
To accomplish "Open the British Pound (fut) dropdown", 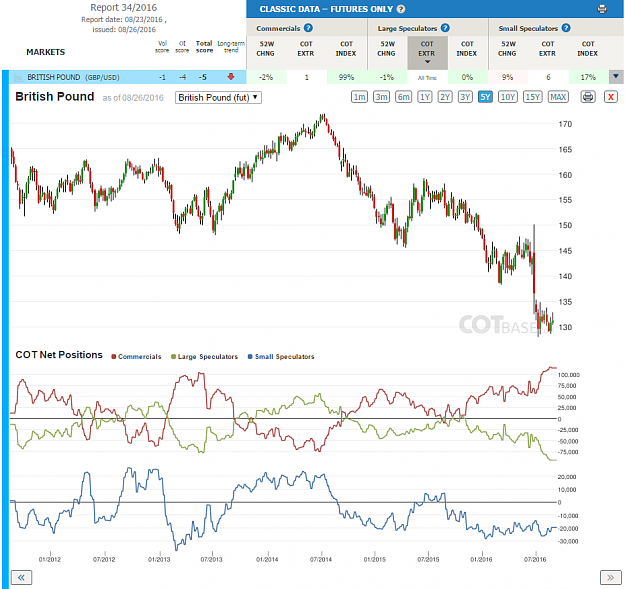I will pyautogui.click(x=218, y=98).
